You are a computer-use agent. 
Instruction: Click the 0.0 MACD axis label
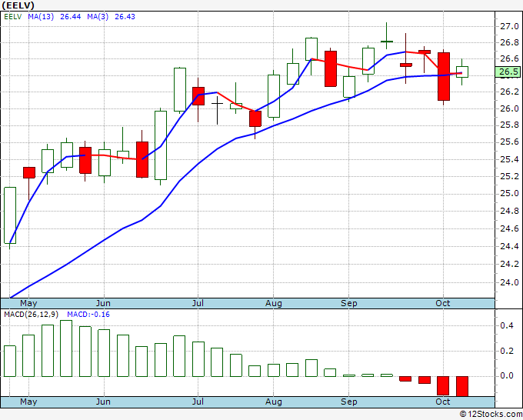pyautogui.click(x=507, y=376)
